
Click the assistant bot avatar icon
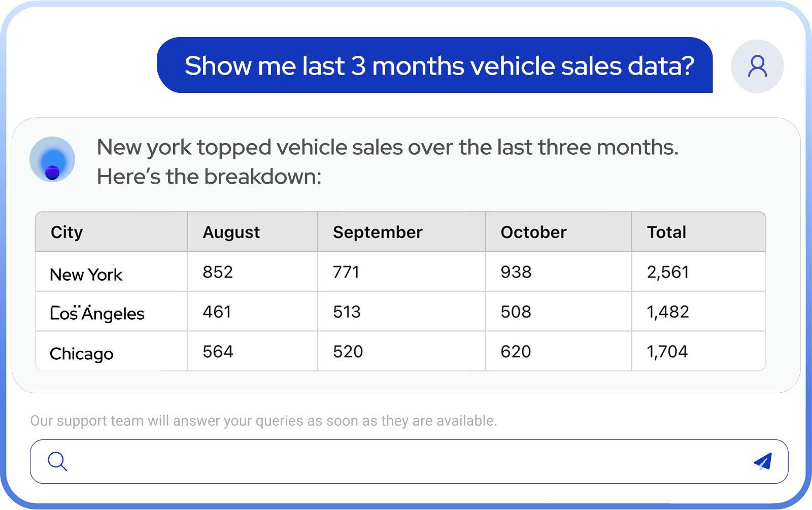(x=52, y=159)
